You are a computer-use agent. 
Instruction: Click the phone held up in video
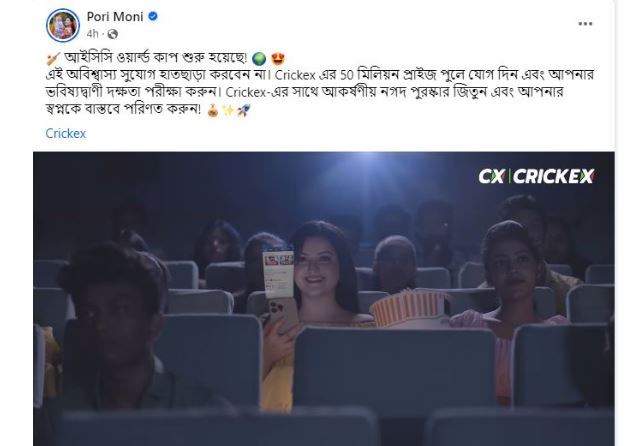(x=280, y=291)
